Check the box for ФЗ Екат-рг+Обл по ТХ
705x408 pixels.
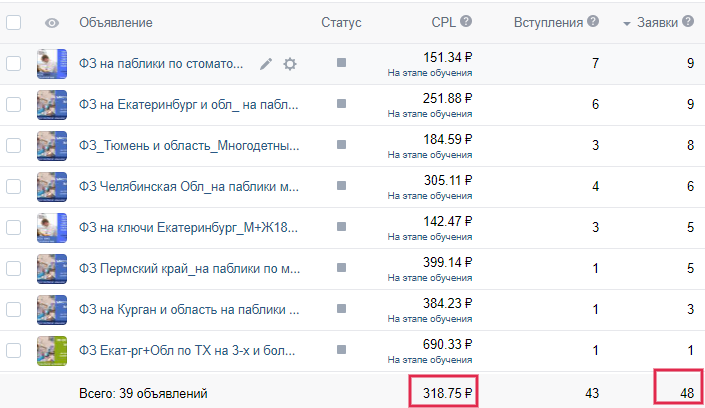pyautogui.click(x=13, y=350)
